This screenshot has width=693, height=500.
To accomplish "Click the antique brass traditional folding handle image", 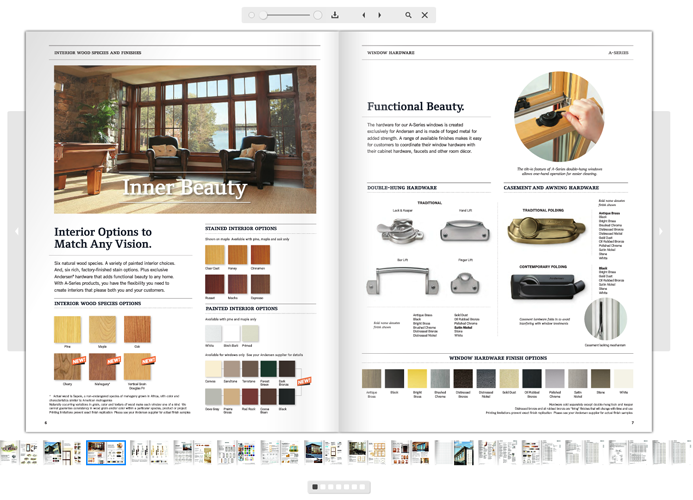I will click(x=546, y=230).
